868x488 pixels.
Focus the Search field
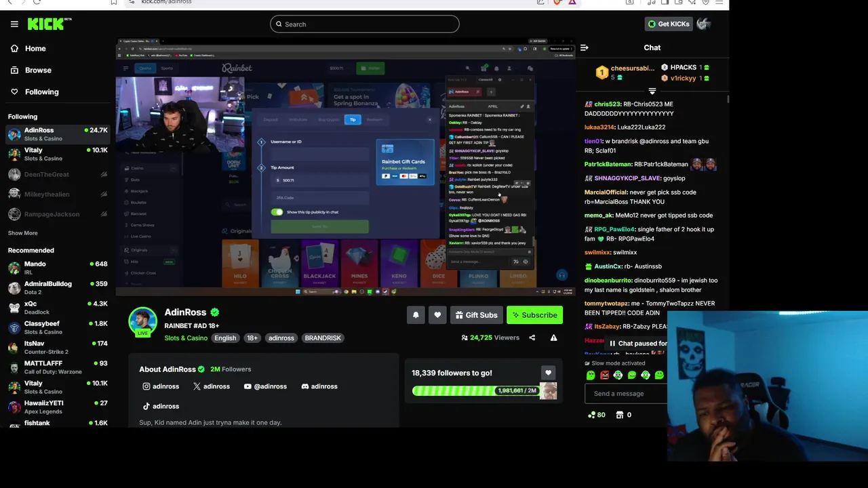pyautogui.click(x=364, y=24)
